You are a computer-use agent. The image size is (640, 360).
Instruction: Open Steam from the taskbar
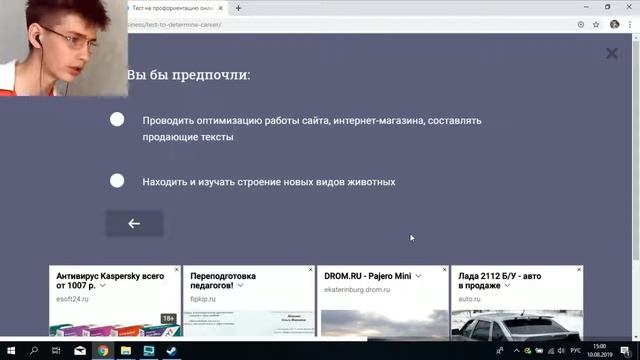[171, 351]
